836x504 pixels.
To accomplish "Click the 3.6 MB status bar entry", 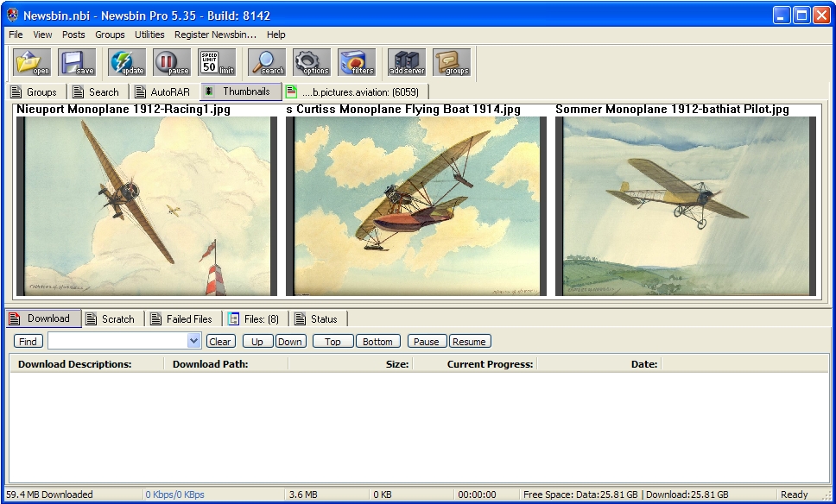I will tap(303, 495).
